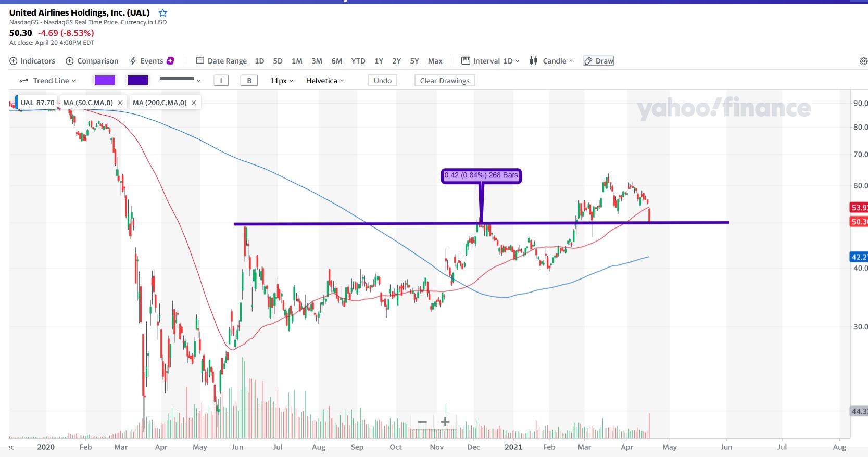This screenshot has width=868, height=457.
Task: Zoom in the chart with plus button
Action: [445, 422]
